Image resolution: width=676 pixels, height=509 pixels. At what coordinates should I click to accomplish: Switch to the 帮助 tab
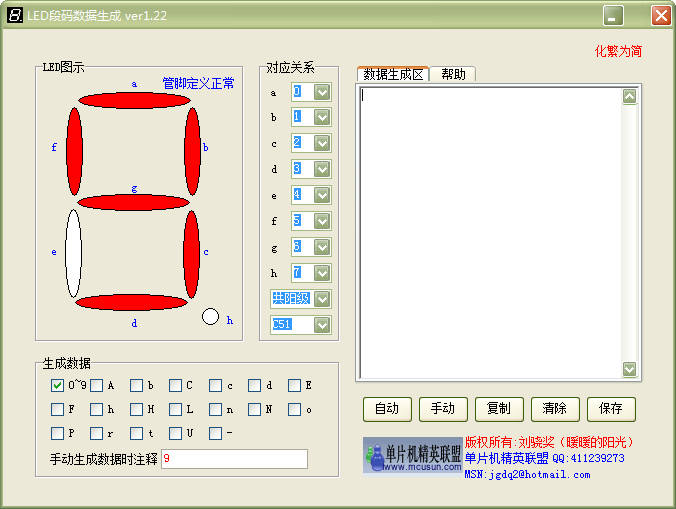click(x=453, y=74)
